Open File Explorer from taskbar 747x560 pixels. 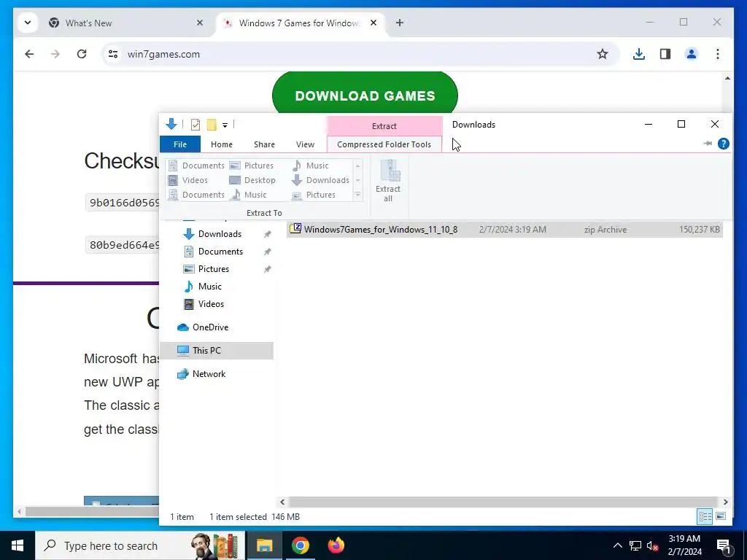[x=264, y=545]
